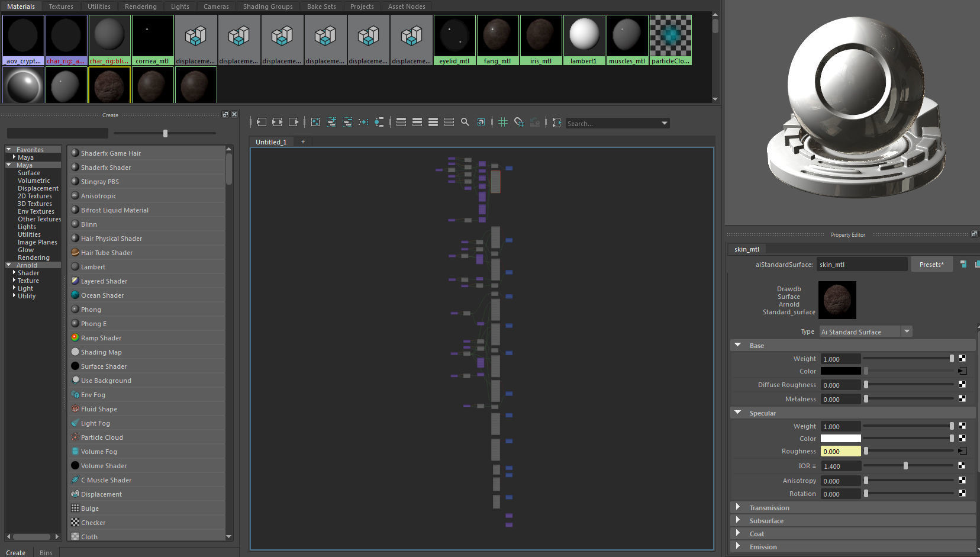Collapse the Arnold tree section
Viewport: 980px width, 557px height.
point(9,265)
